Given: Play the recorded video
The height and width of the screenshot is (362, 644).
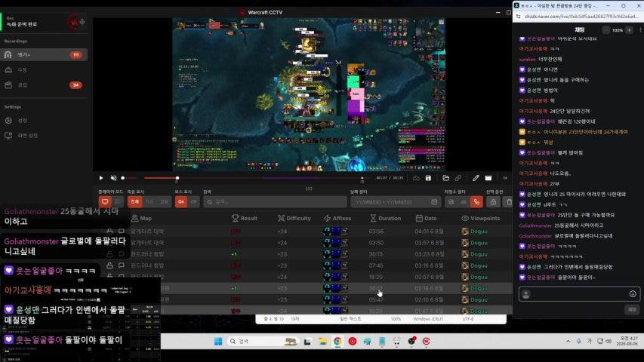Looking at the screenshot, I should pyautogui.click(x=101, y=178).
